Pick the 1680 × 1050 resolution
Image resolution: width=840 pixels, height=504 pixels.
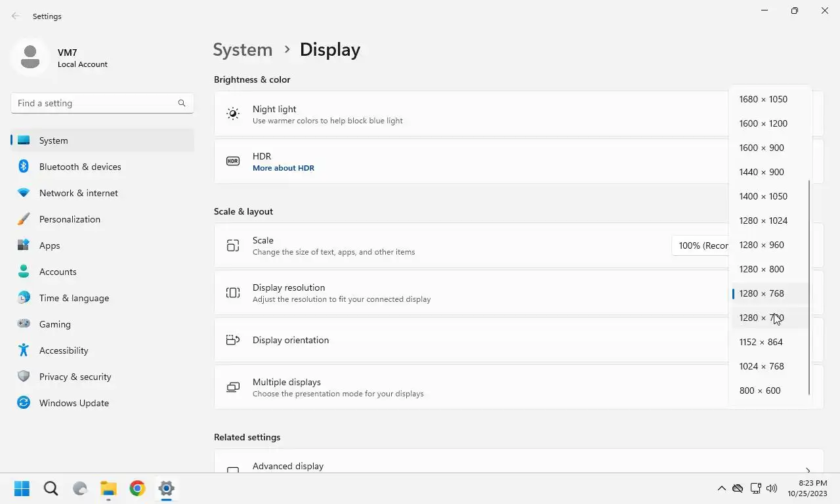(x=763, y=99)
